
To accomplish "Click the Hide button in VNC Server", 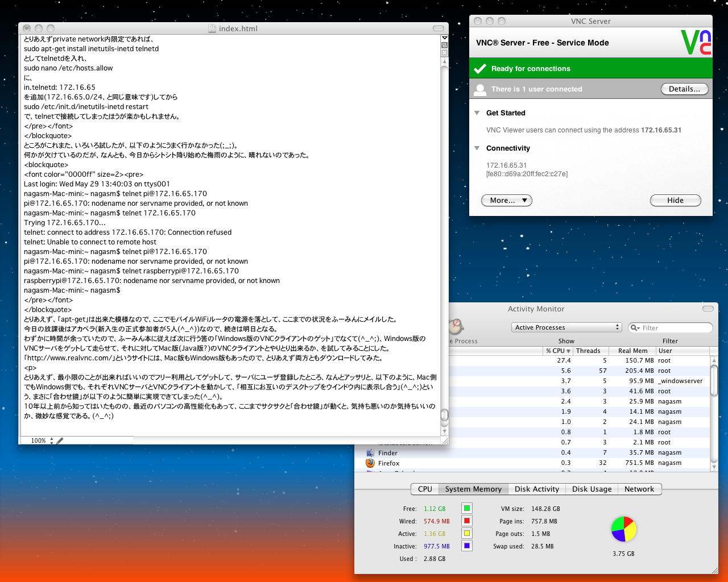I will [x=675, y=201].
